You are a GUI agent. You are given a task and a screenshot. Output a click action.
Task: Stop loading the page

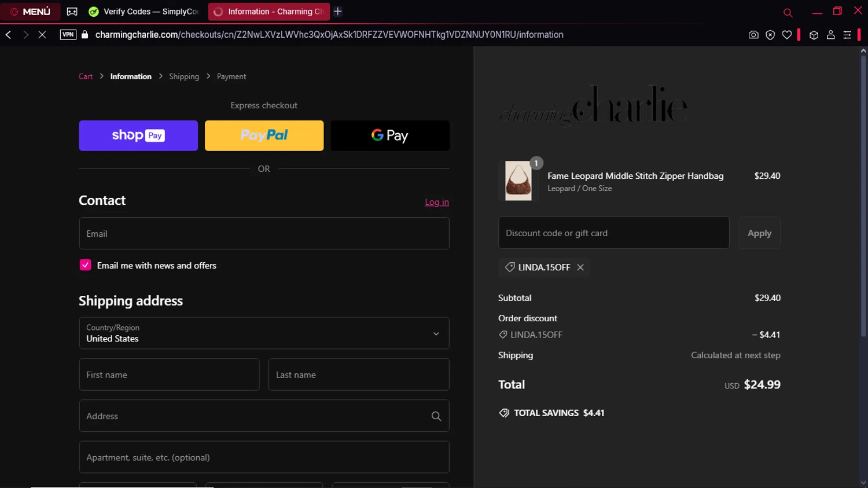coord(42,35)
